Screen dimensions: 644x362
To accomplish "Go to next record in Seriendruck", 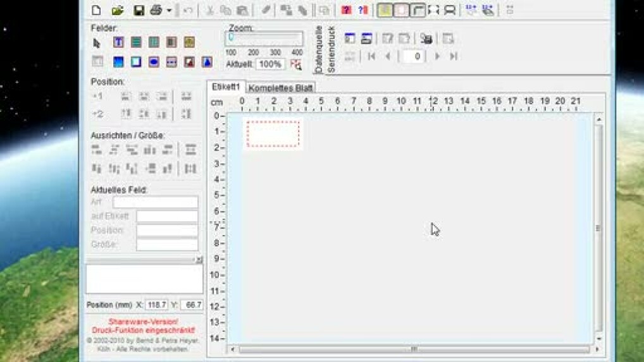I will (437, 56).
